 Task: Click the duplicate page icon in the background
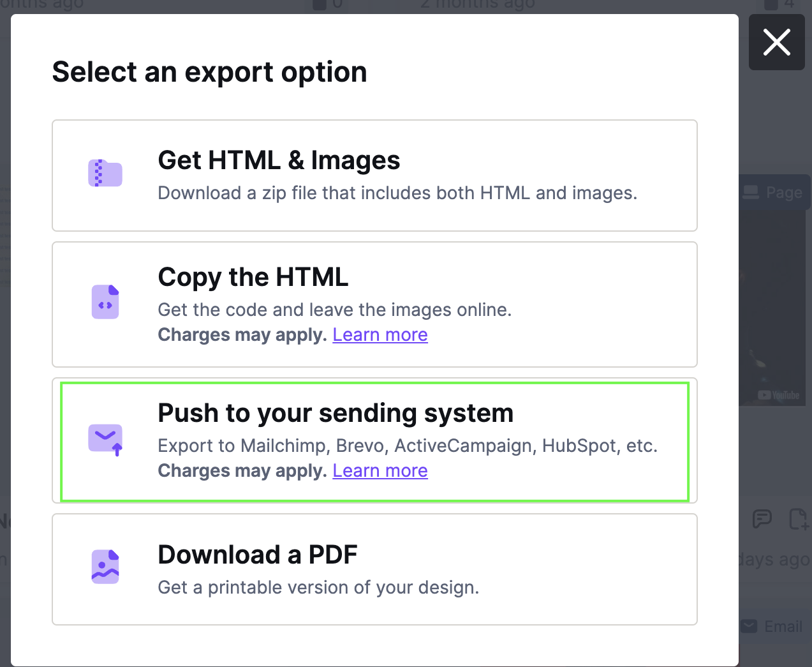pyautogui.click(x=799, y=519)
